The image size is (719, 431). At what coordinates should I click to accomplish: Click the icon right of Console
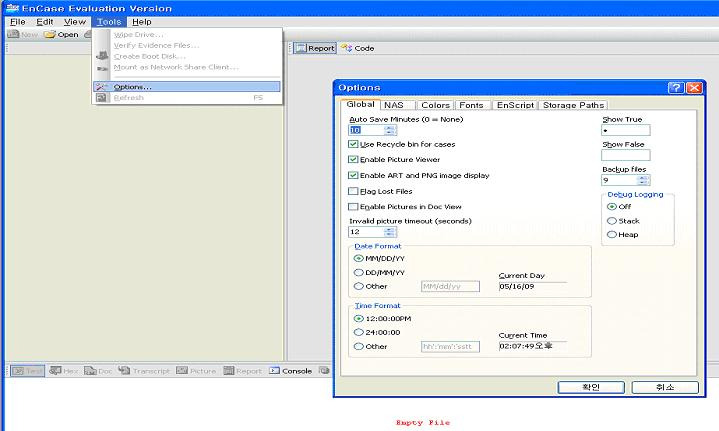point(325,370)
